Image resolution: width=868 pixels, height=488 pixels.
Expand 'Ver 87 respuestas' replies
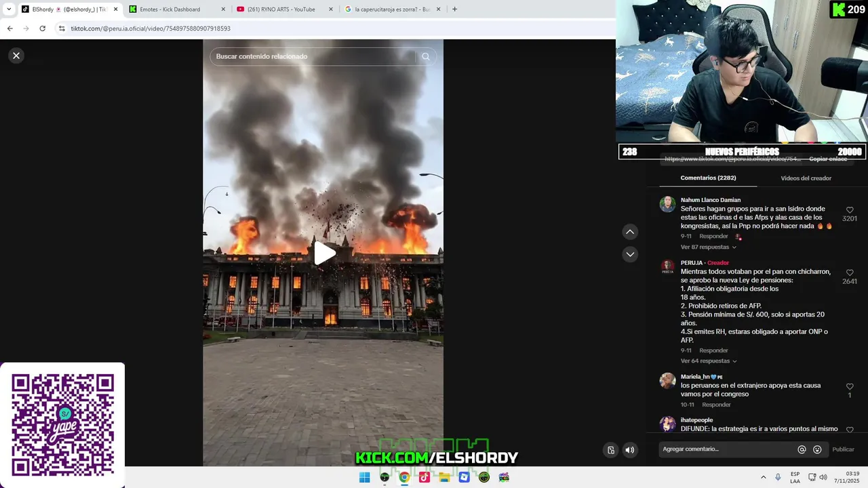[708, 247]
